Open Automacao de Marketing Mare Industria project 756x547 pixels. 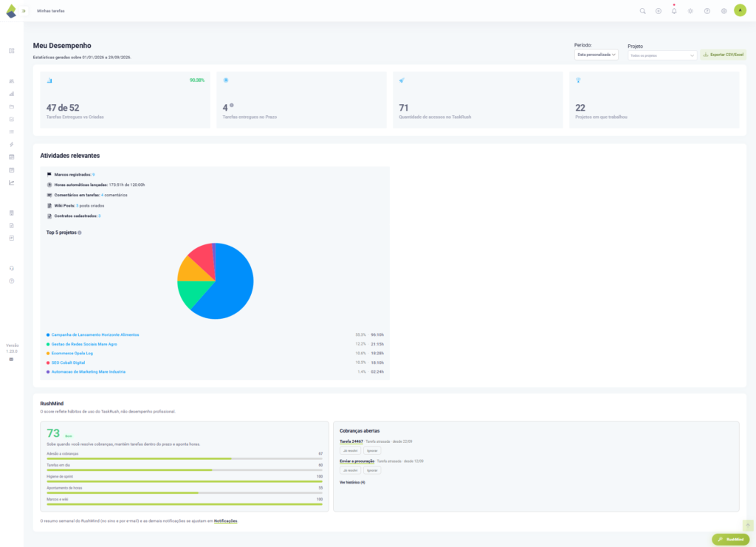click(x=89, y=371)
